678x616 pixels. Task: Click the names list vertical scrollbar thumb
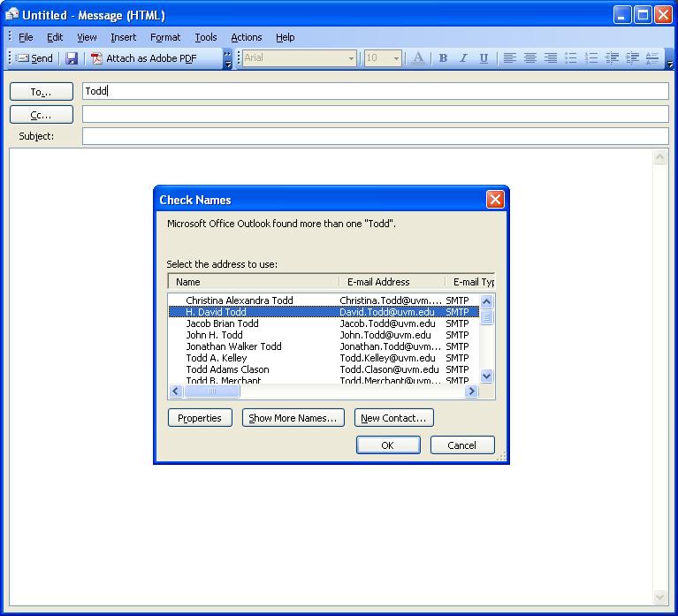(x=486, y=317)
